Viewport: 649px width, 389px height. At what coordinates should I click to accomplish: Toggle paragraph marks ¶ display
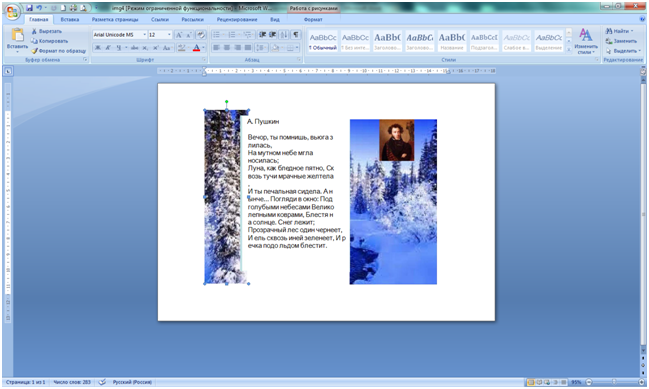[296, 35]
